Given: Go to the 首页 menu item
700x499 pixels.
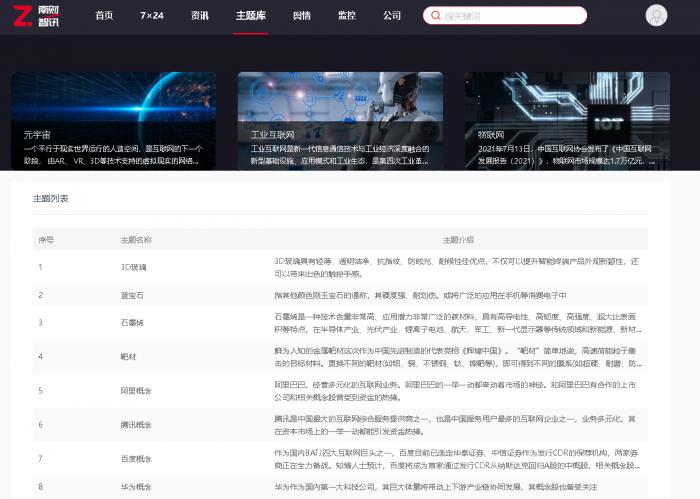Looking at the screenshot, I should point(104,16).
